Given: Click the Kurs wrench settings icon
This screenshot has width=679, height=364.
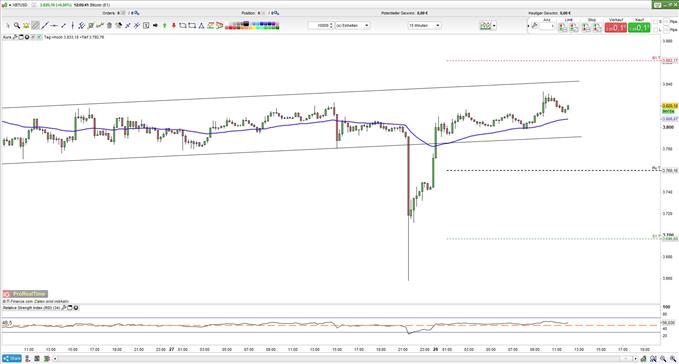Looking at the screenshot, I should tap(15, 37).
